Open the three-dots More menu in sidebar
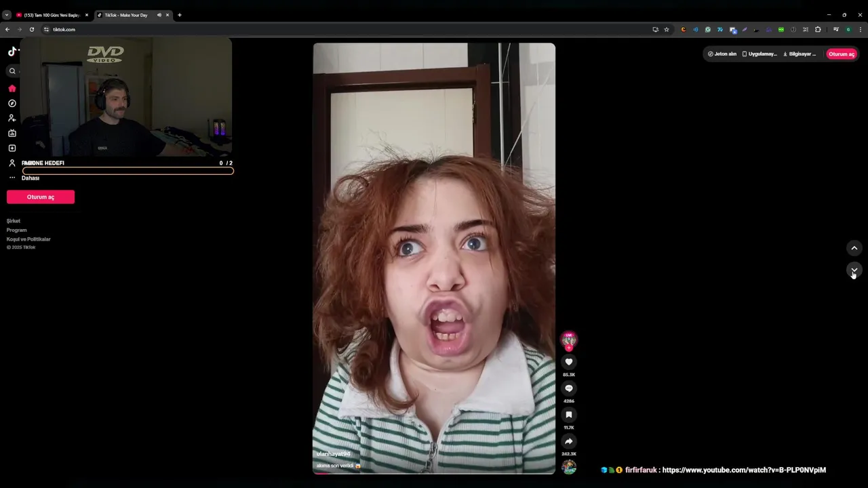The height and width of the screenshot is (488, 868). (x=12, y=178)
